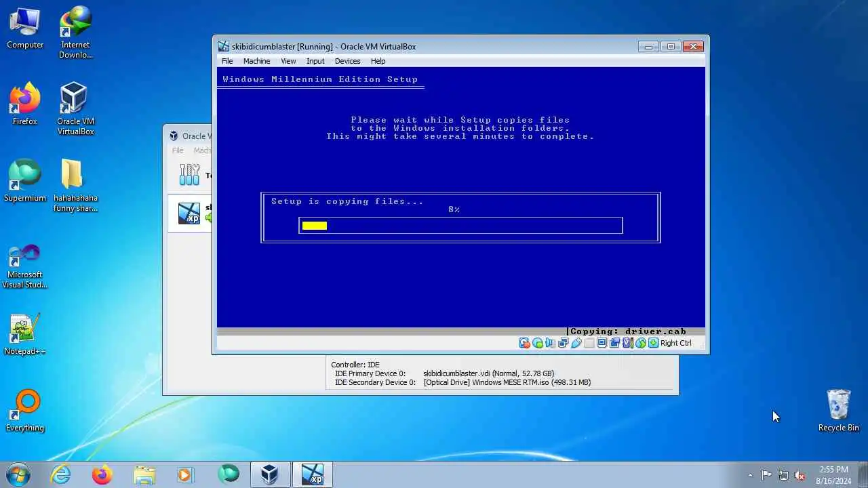Viewport: 868px width, 488px height.
Task: Open Internet Explorer from the taskbar
Action: (61, 474)
